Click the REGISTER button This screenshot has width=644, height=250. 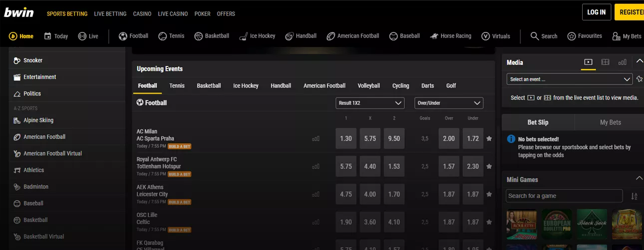630,12
